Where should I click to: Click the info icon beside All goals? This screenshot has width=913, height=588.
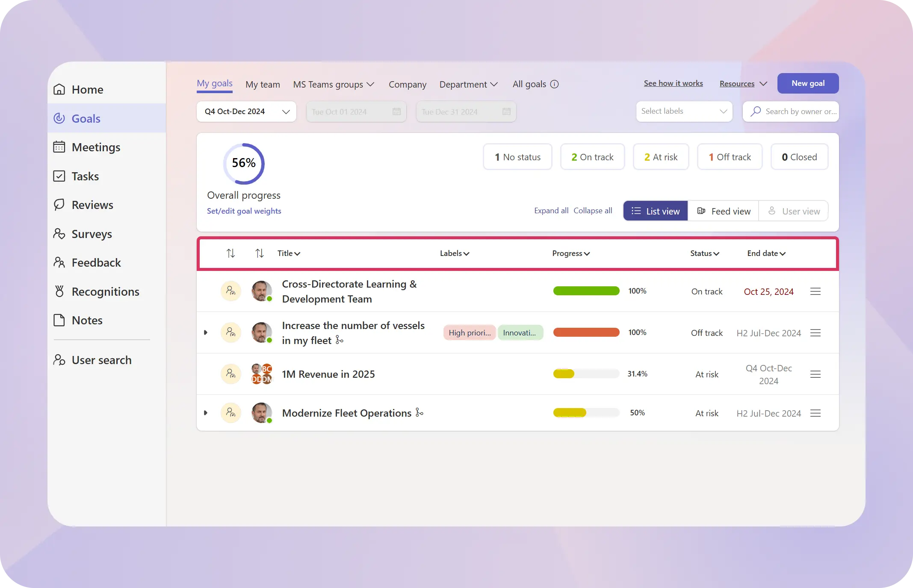coord(554,84)
